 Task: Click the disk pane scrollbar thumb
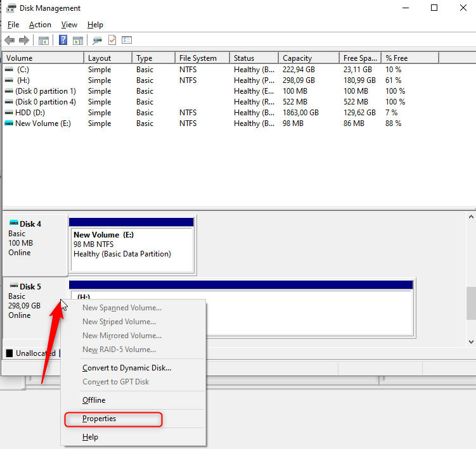(x=471, y=303)
